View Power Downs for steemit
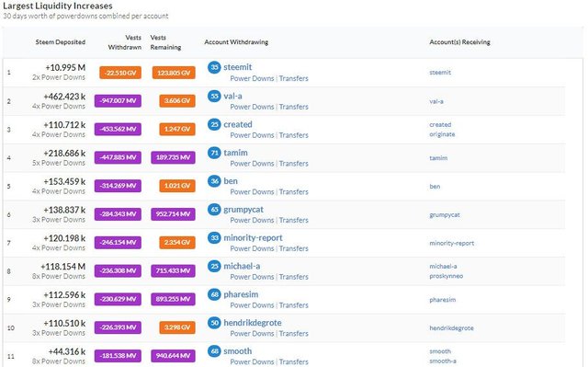Screen dimensions: 588x367 pos(252,78)
